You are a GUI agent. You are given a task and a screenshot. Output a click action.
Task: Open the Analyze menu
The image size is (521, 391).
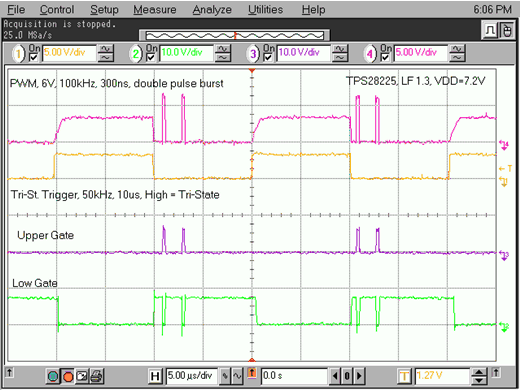pyautogui.click(x=212, y=9)
